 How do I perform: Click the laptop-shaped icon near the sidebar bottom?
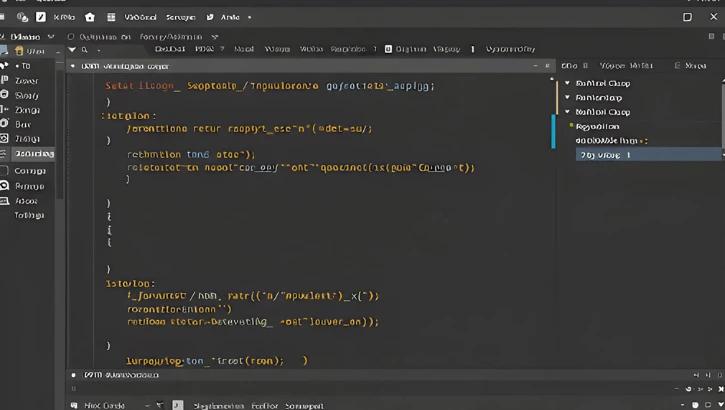click(5, 201)
